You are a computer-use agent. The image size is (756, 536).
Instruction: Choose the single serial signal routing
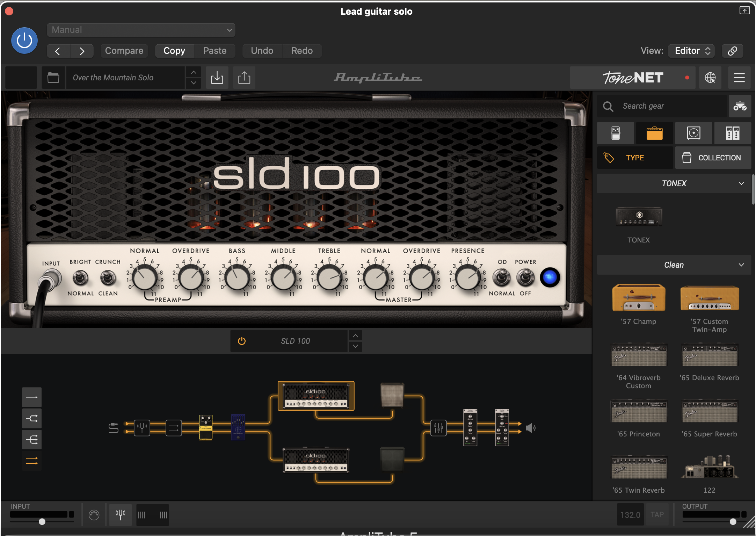tap(32, 397)
